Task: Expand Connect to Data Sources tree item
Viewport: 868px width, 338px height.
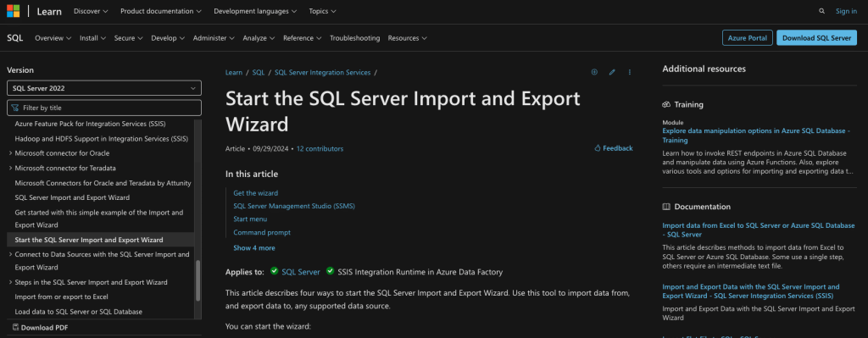Action: tap(10, 254)
